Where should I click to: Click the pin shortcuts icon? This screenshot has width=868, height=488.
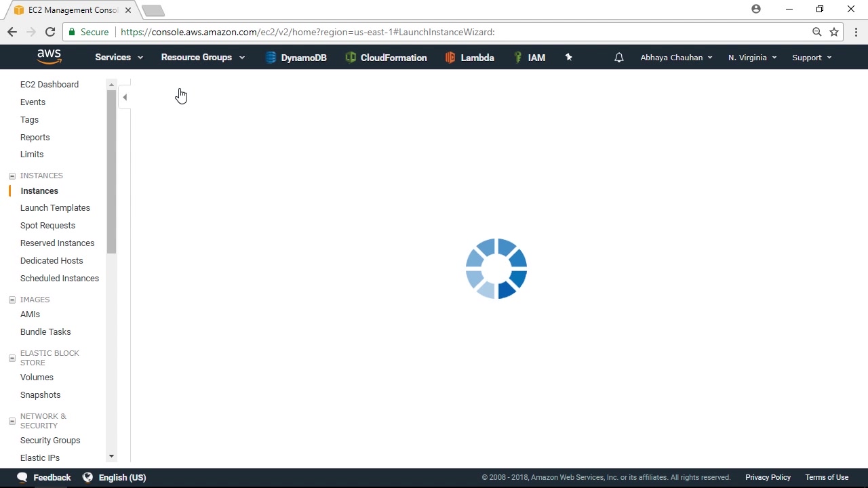569,58
